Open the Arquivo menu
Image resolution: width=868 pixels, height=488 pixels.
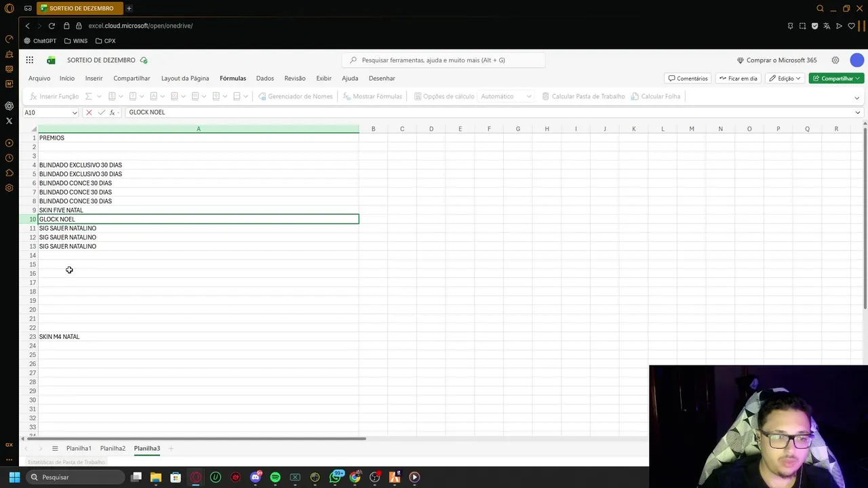click(39, 79)
